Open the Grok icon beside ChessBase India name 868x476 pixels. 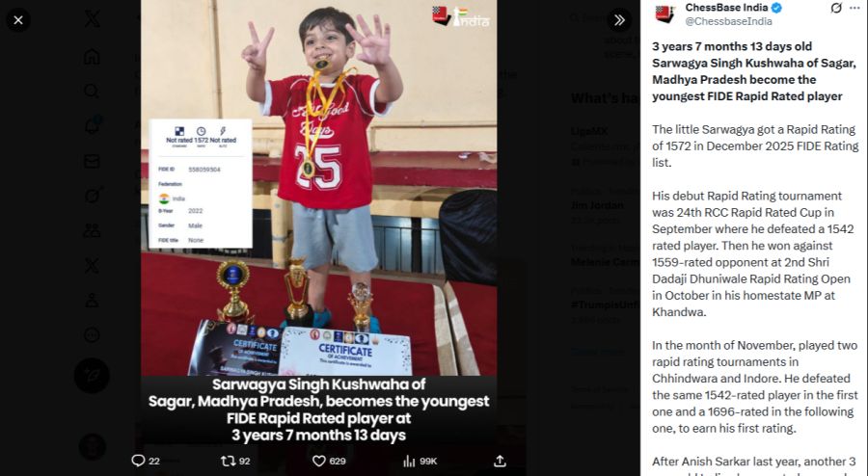coord(836,8)
